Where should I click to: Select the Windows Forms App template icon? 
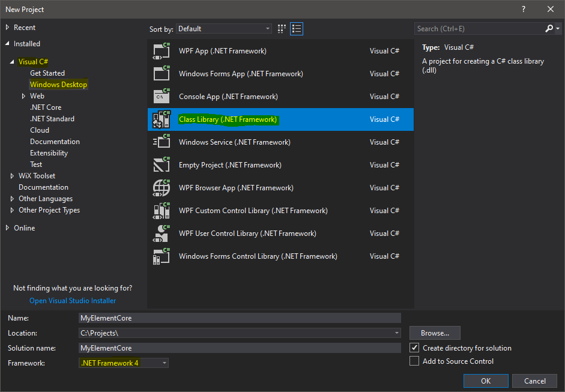[x=162, y=74]
